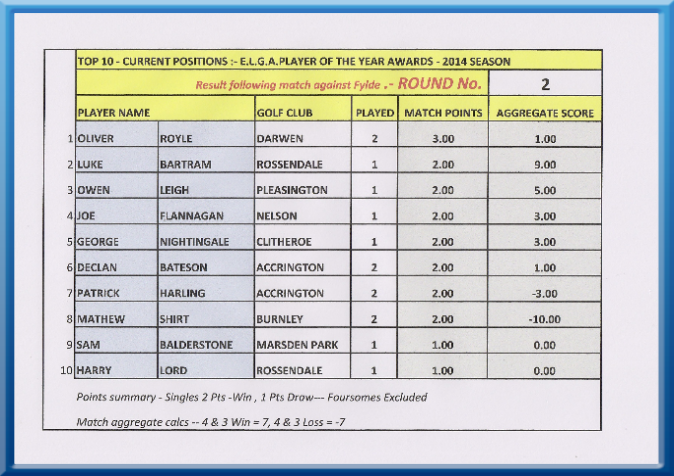
Task: Select the surname ROYLE
Action: 176,139
